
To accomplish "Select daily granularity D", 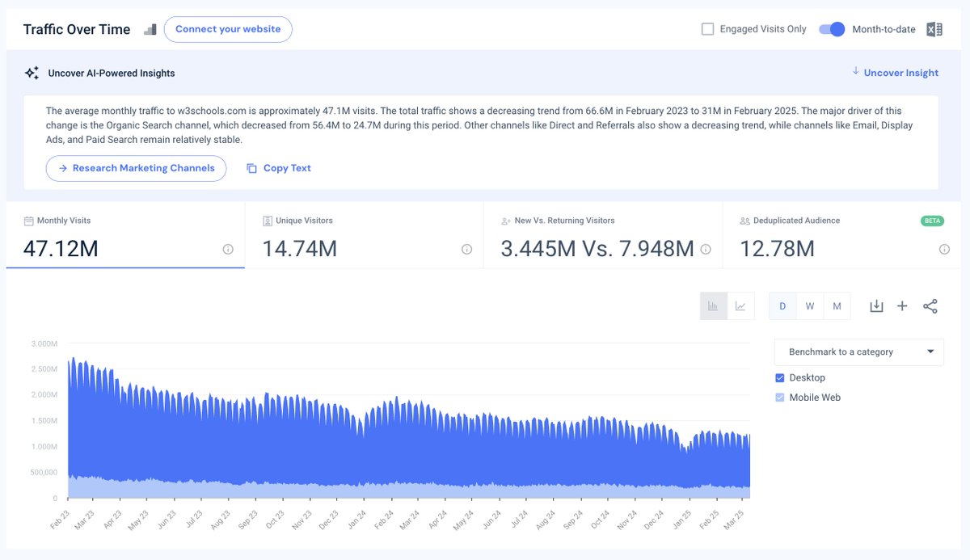I will point(782,306).
